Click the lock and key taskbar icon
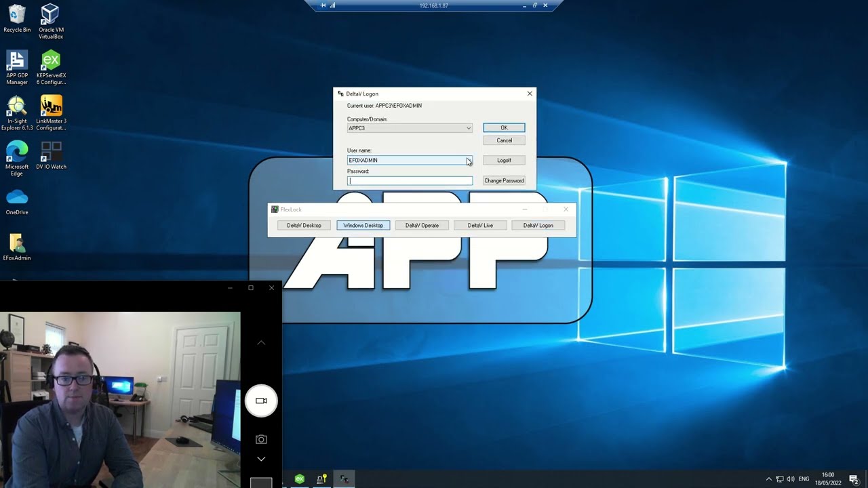Screen dimensions: 868x488 pos(322,479)
